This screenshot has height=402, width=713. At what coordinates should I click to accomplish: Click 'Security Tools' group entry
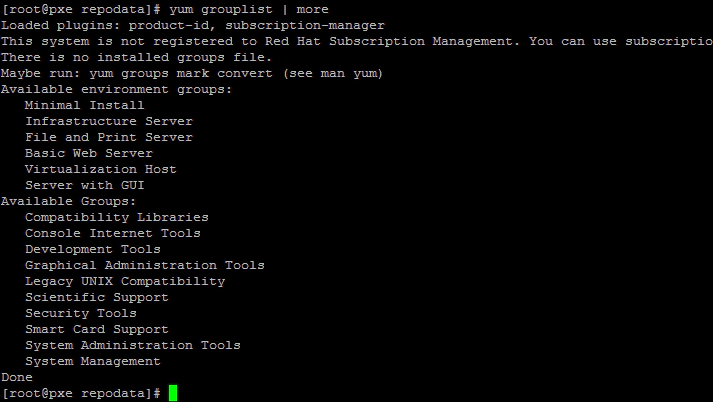click(x=81, y=313)
